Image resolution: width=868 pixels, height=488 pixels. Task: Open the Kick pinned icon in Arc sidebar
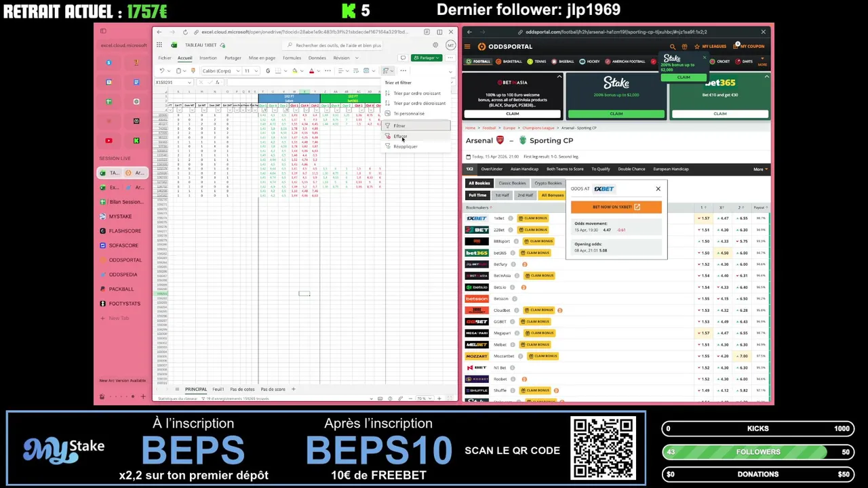click(x=136, y=141)
